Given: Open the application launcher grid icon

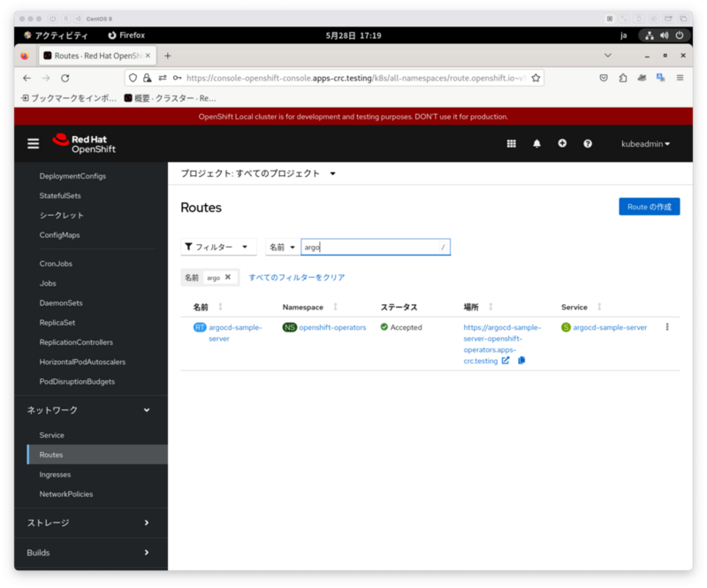Looking at the screenshot, I should [x=511, y=143].
